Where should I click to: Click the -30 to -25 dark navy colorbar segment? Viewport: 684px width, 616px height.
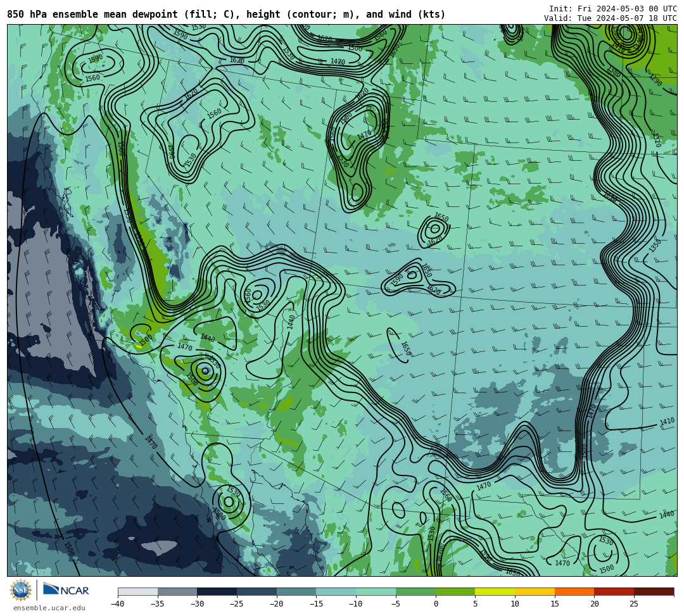click(217, 591)
